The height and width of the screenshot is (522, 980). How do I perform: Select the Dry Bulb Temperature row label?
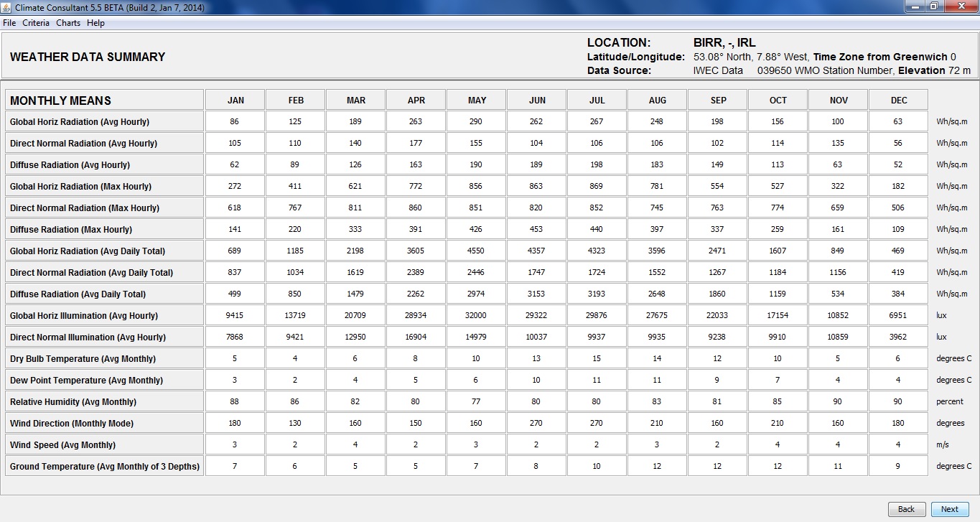pyautogui.click(x=83, y=359)
